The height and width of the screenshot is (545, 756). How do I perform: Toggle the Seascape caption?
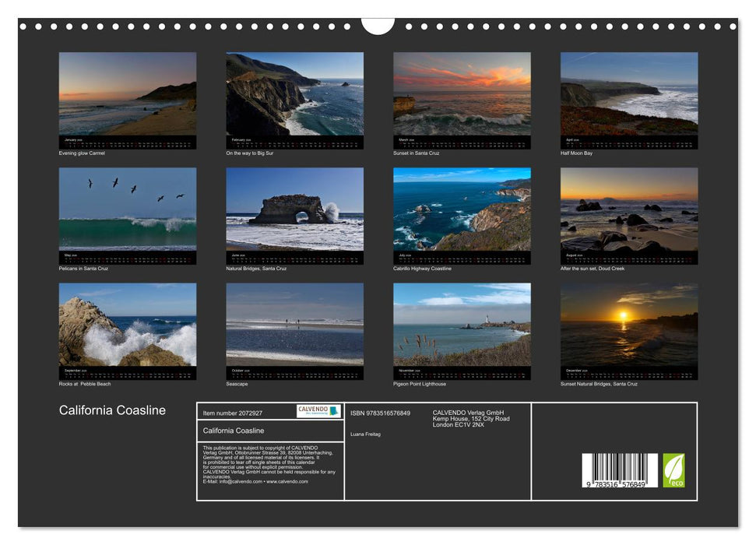pos(237,382)
